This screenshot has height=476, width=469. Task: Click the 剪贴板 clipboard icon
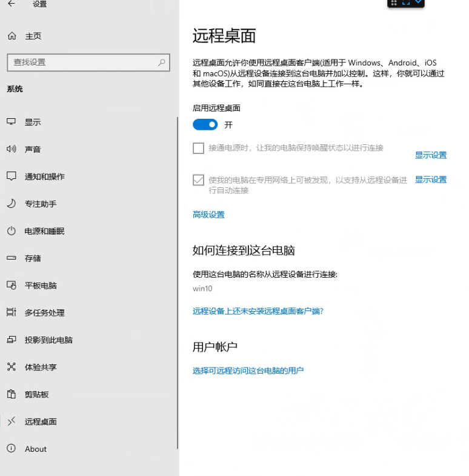[11, 394]
